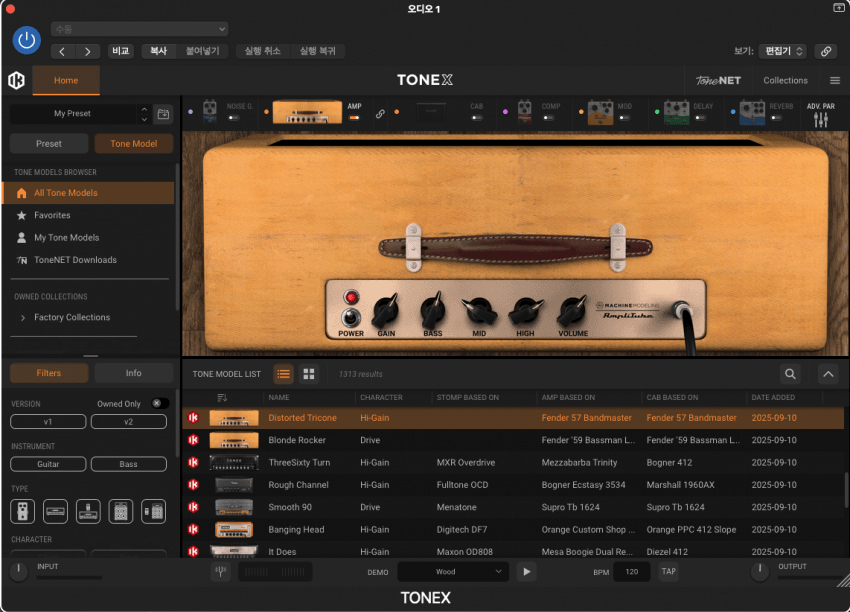The height and width of the screenshot is (612, 850).
Task: Toggle the amp POWER switch
Action: [x=351, y=318]
